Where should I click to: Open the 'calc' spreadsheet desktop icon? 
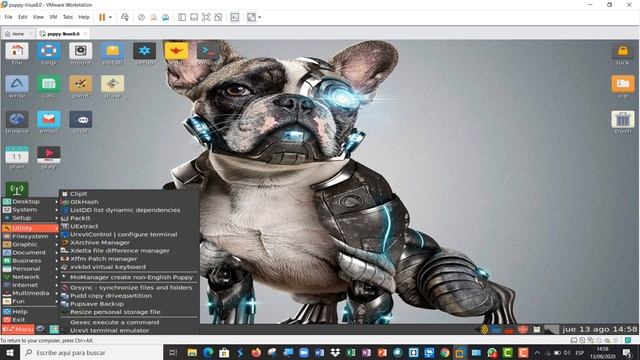coord(49,84)
